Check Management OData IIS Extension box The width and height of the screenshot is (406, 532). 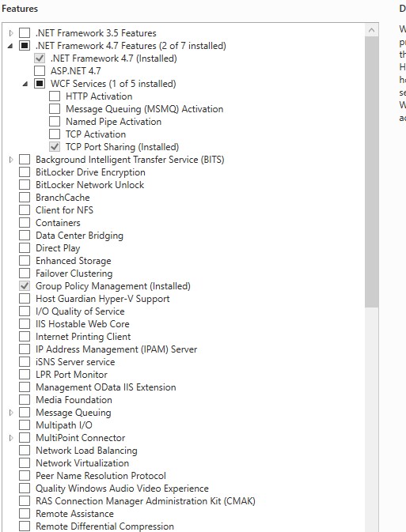coord(25,387)
